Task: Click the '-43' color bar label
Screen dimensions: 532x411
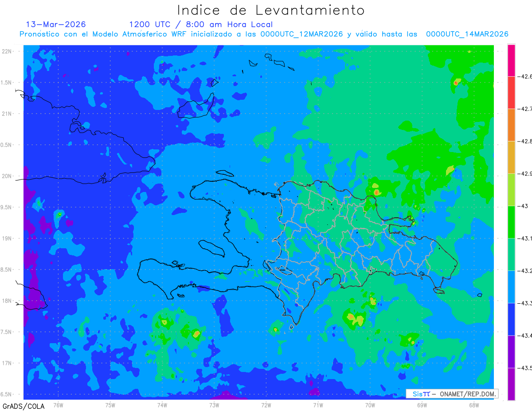Action: coord(523,206)
